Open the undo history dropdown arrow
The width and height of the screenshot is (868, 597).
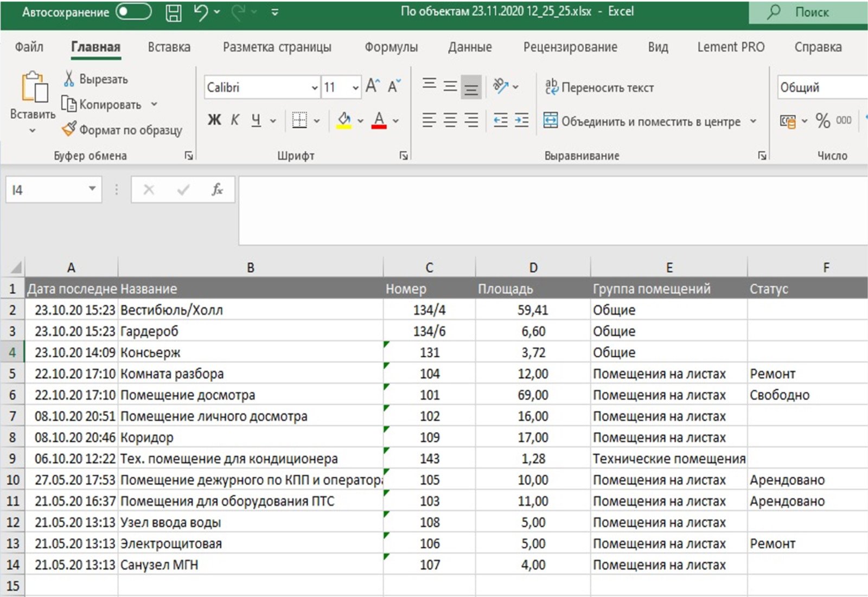[218, 12]
